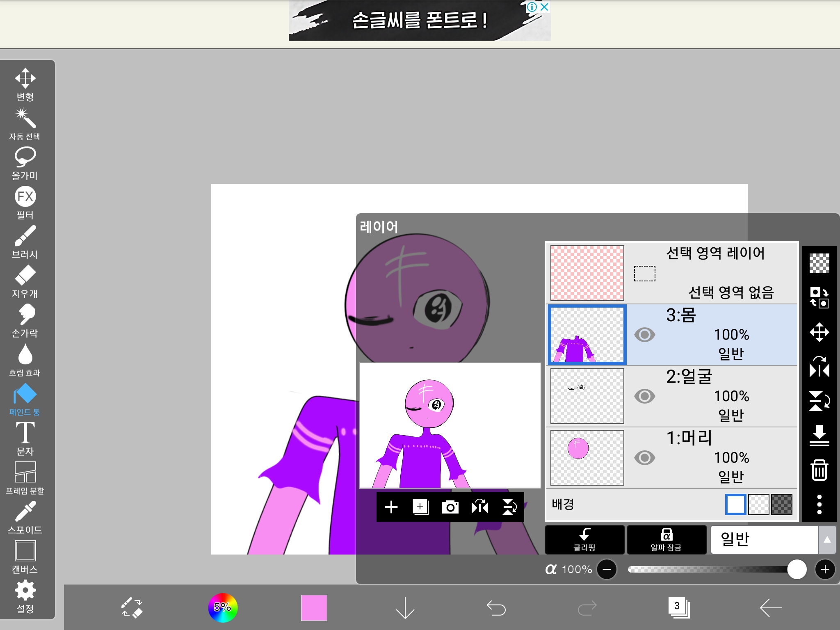840x630 pixels.
Task: Open the color wheel showing 5%
Action: (223, 607)
